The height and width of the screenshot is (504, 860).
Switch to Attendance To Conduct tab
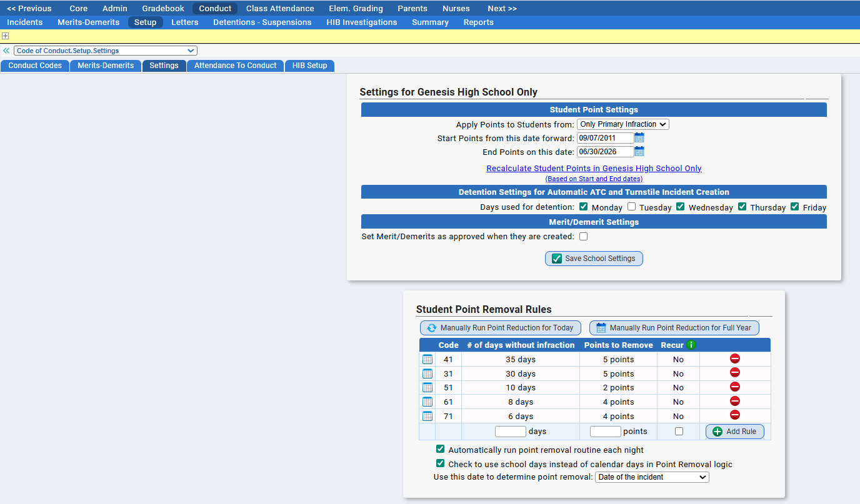236,66
